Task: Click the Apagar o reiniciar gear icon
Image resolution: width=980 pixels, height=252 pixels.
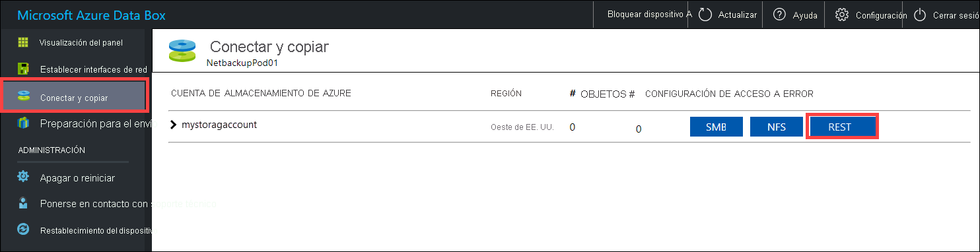Action: [23, 177]
